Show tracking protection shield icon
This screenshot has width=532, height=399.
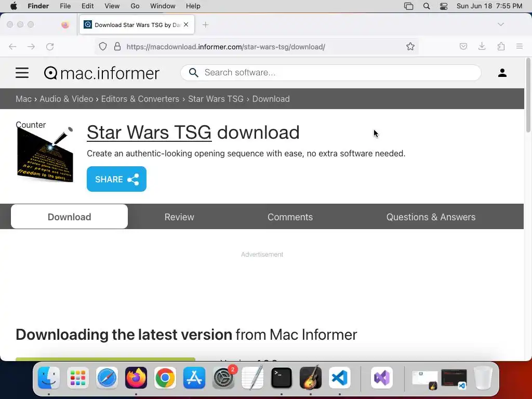coord(103,46)
